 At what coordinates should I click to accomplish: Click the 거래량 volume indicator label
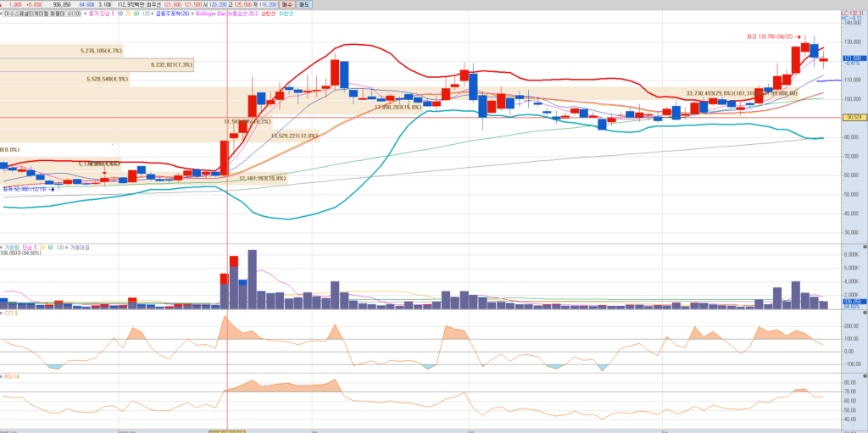click(x=12, y=247)
